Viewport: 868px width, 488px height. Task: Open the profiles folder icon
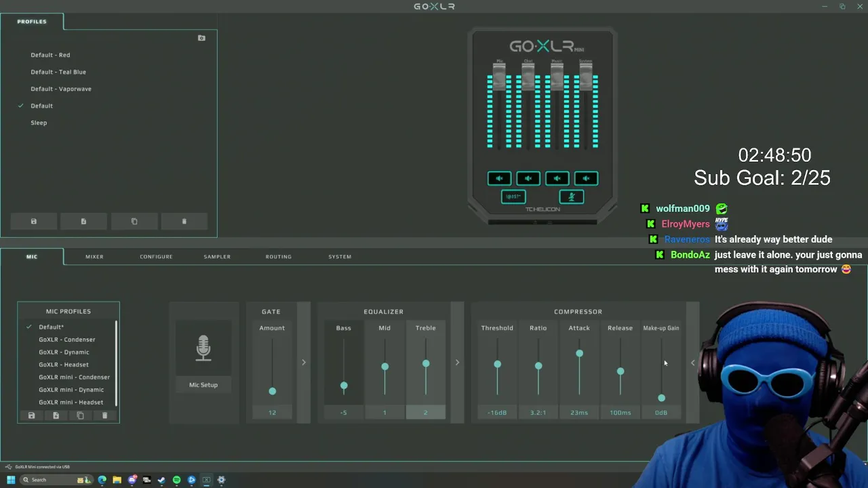(x=201, y=38)
